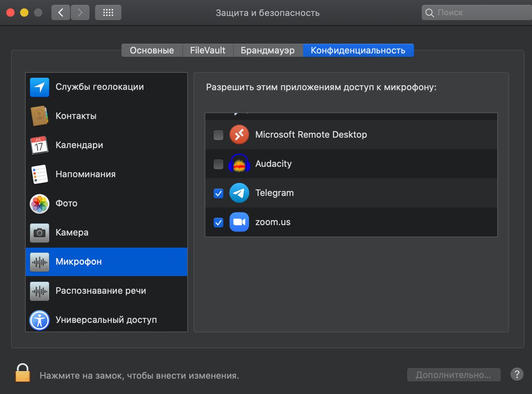Select Универсальный доступ in sidebar
Image resolution: width=532 pixels, height=394 pixels.
106,320
